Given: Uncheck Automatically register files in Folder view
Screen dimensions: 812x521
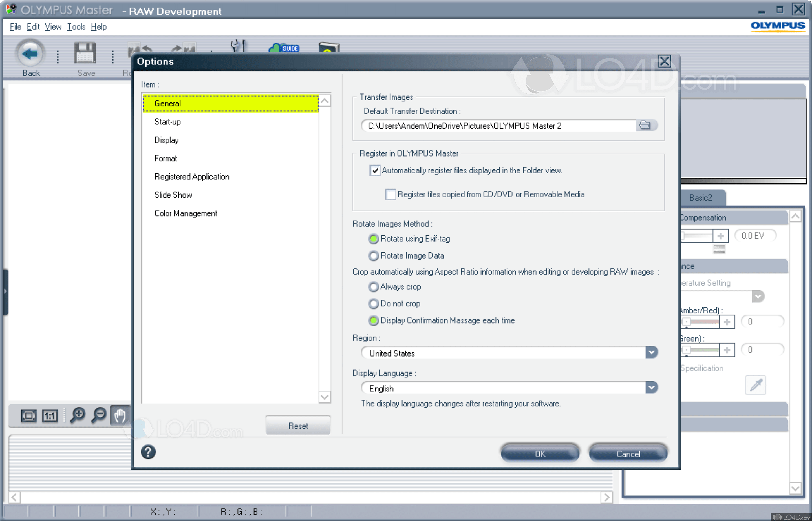Looking at the screenshot, I should click(x=374, y=170).
